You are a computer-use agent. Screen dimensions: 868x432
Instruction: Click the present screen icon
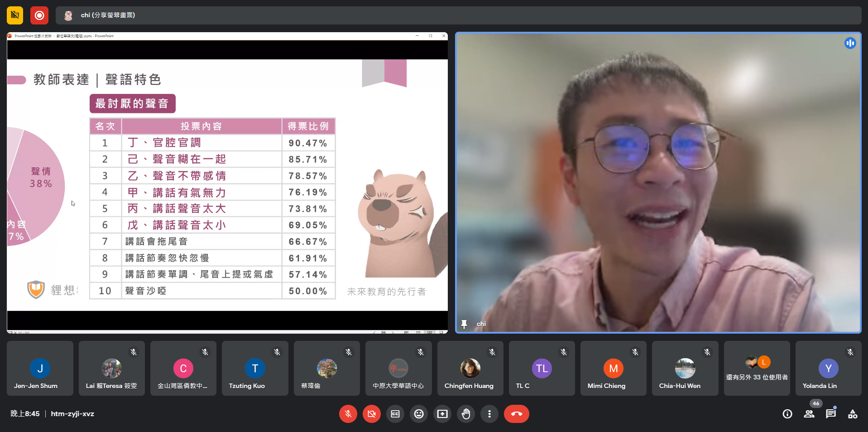coord(442,414)
